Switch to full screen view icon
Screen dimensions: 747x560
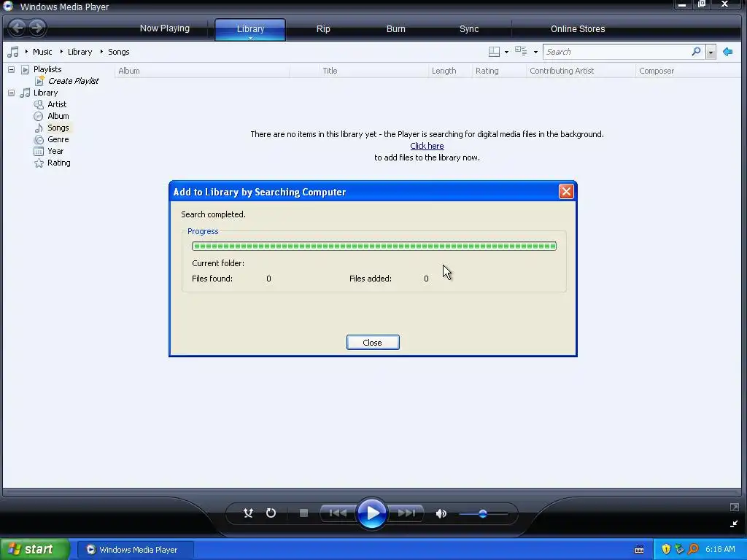pyautogui.click(x=734, y=507)
